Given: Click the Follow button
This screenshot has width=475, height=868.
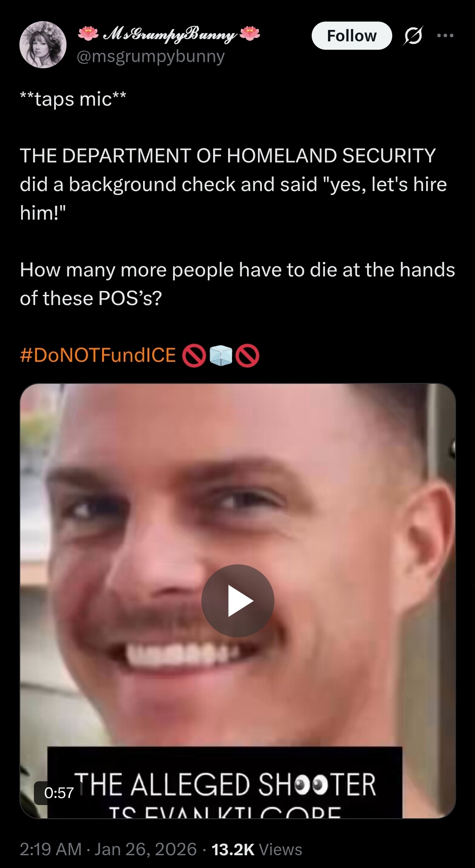Looking at the screenshot, I should [x=352, y=36].
